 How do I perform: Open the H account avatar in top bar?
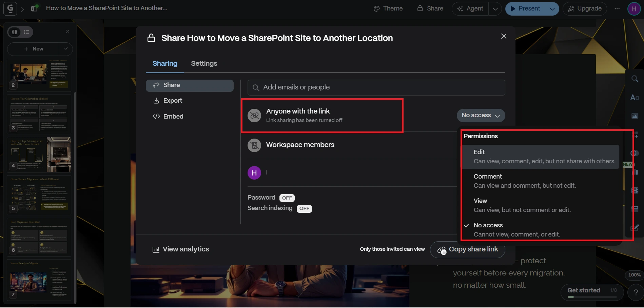coord(634,8)
